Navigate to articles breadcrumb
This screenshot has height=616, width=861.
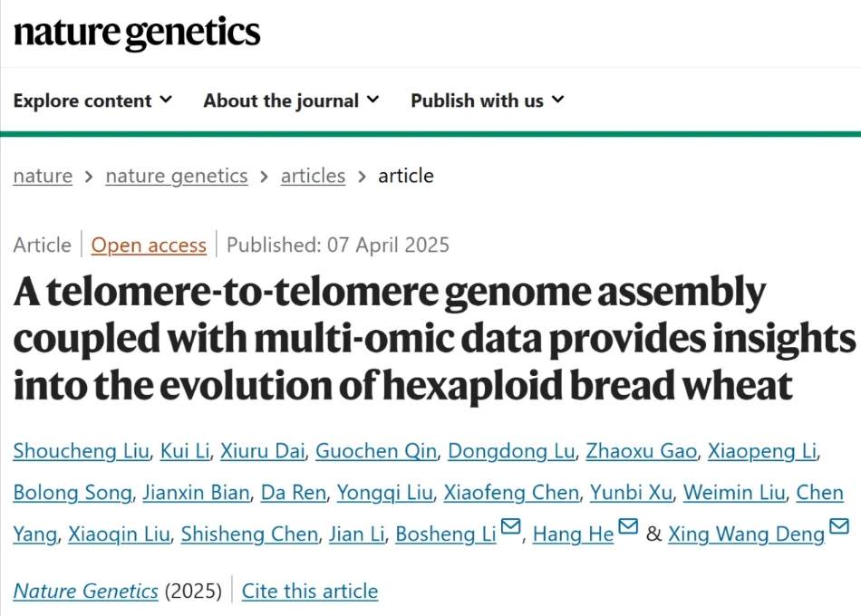[x=313, y=176]
